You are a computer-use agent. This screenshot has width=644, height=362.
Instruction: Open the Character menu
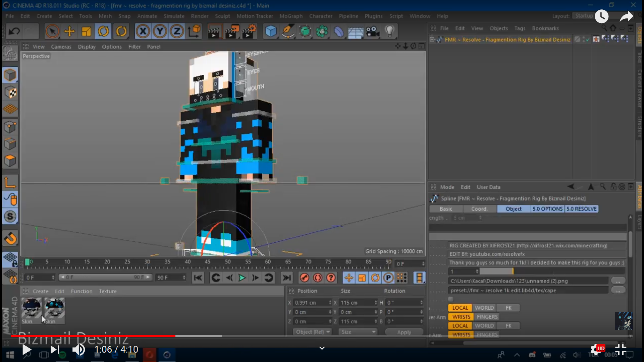pyautogui.click(x=321, y=16)
